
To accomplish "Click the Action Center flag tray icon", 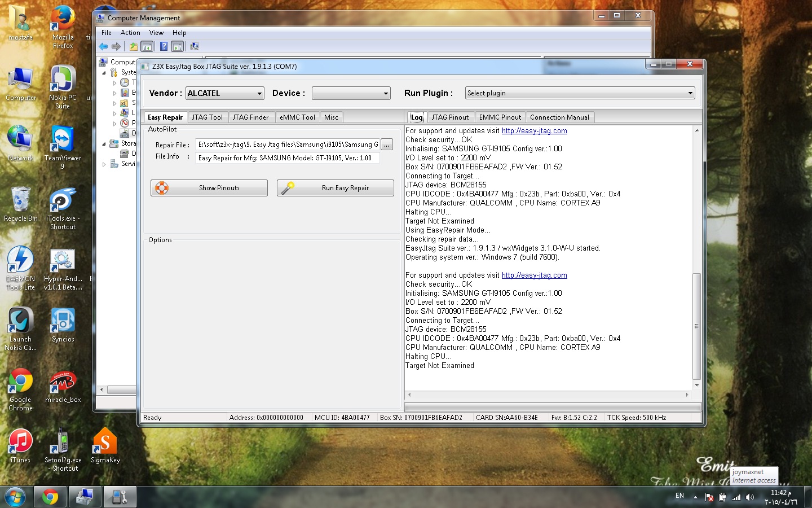I will pyautogui.click(x=709, y=497).
